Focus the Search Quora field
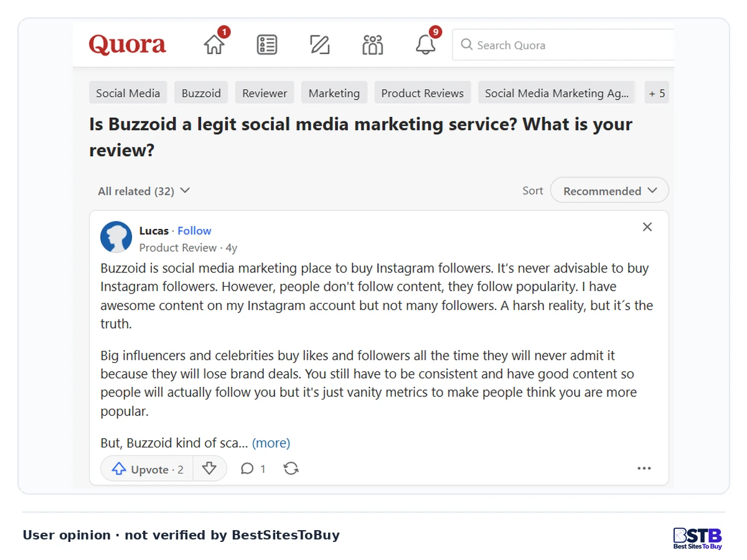Image resolution: width=747 pixels, height=560 pixels. [x=563, y=45]
